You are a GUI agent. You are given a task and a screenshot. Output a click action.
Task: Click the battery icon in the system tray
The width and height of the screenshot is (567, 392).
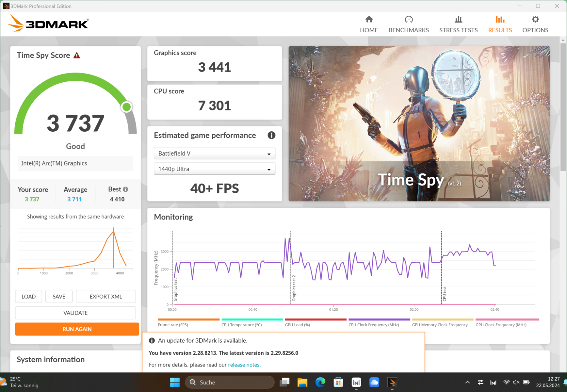pyautogui.click(x=526, y=382)
